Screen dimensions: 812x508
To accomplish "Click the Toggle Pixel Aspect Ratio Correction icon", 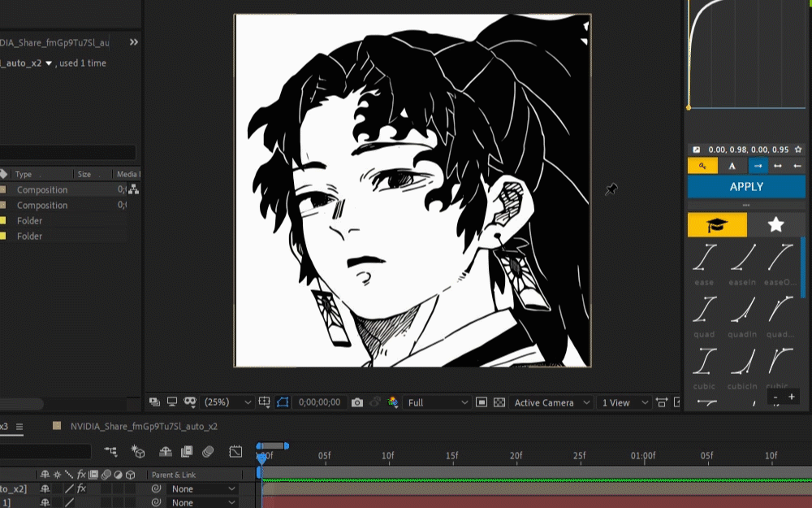I will (661, 402).
